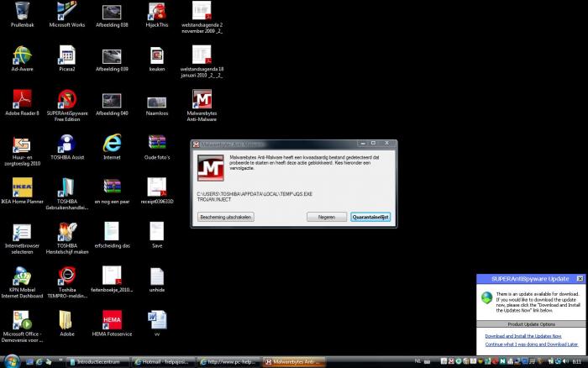
Task: Open TOSHIBA Gebruikershandleiding shortcut
Action: coord(67,194)
